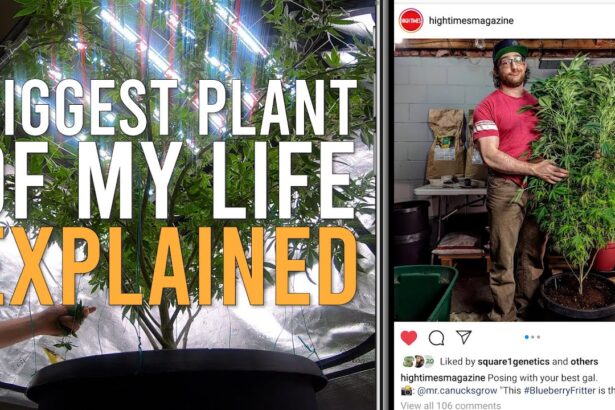Open the @mr.canucksgrow mention
615x410 pixels.
tap(456, 391)
